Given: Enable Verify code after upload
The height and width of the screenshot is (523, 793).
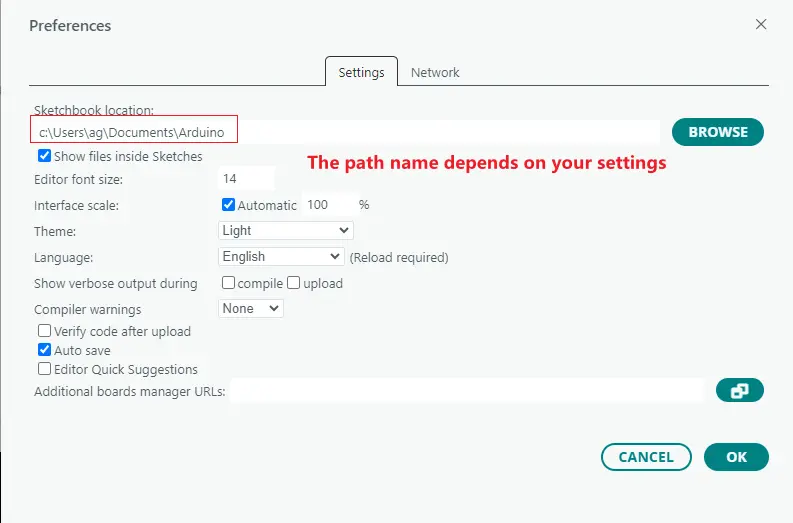Looking at the screenshot, I should click(x=45, y=331).
